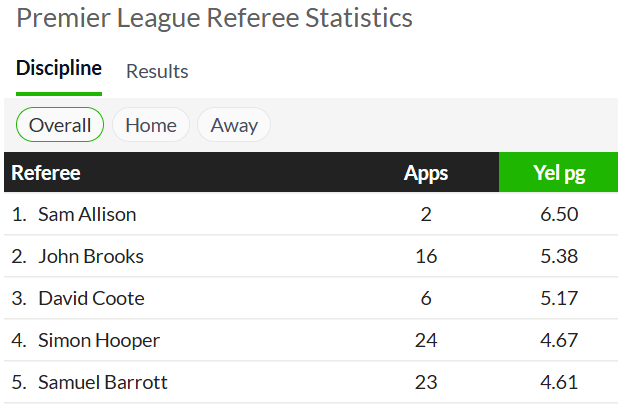Sort table by Referee column header
Viewport: 618px width, 404px height.
(x=46, y=173)
